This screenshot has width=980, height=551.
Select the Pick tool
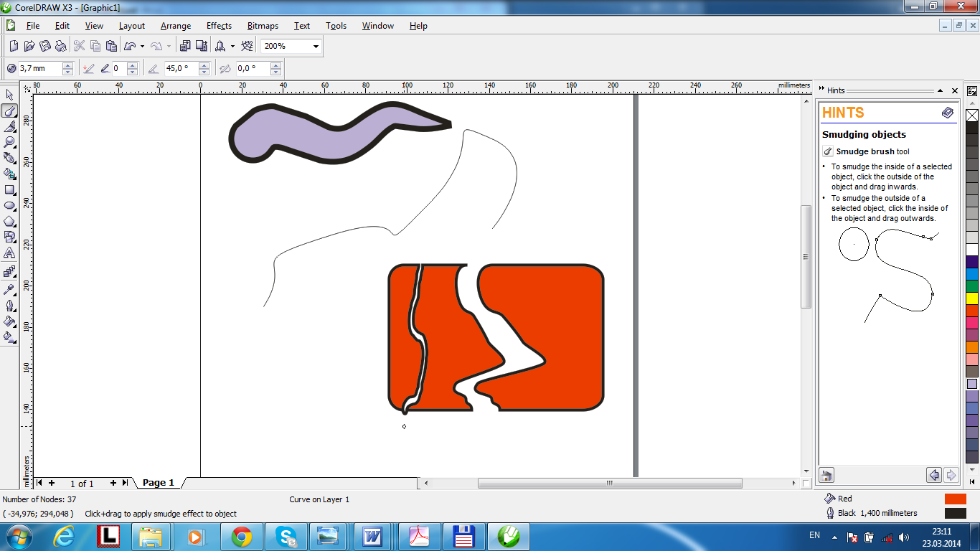coord(9,95)
